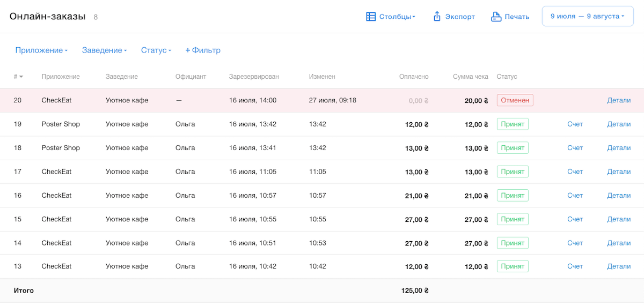Click Принят status badge of order 16

click(513, 196)
